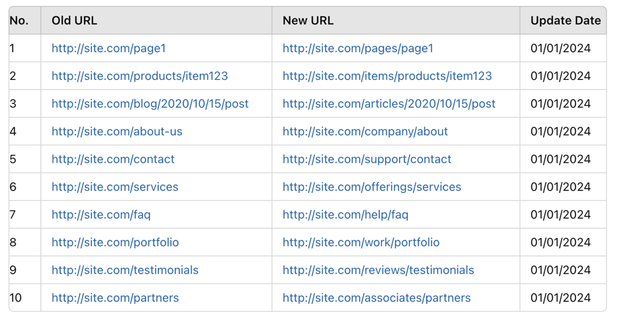
Task: Open offerings/services new URL
Action: pyautogui.click(x=372, y=187)
